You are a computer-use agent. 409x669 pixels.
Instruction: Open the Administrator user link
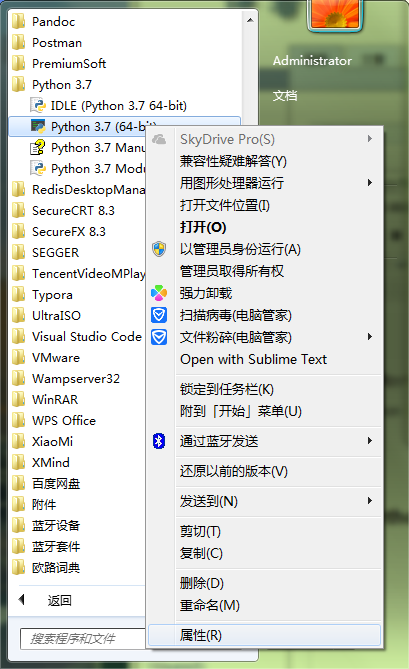312,61
